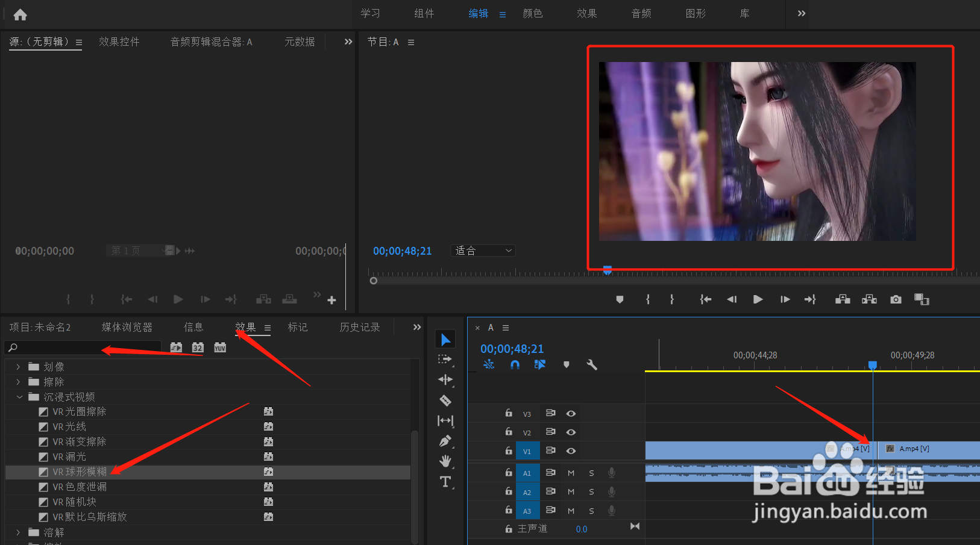The height and width of the screenshot is (545, 980).
Task: Go to Out point in program monitor
Action: 810,299
